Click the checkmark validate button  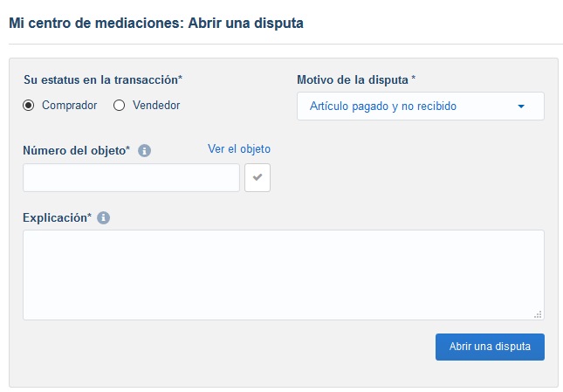tap(257, 178)
